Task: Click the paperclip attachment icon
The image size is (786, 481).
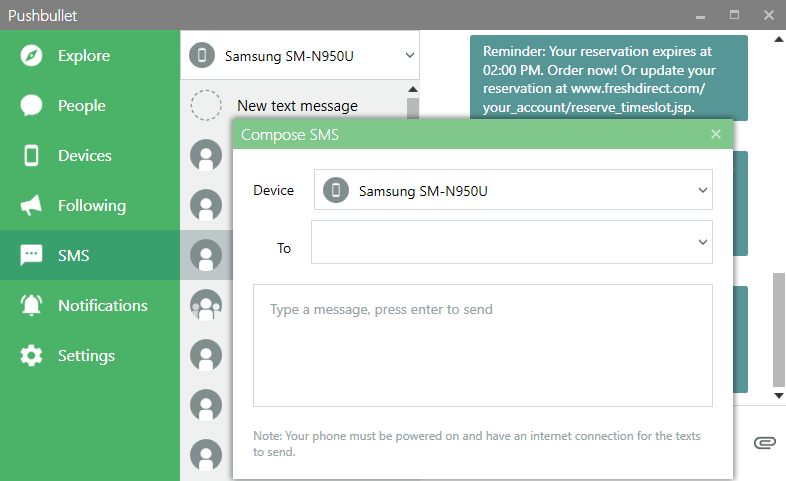Action: [765, 442]
